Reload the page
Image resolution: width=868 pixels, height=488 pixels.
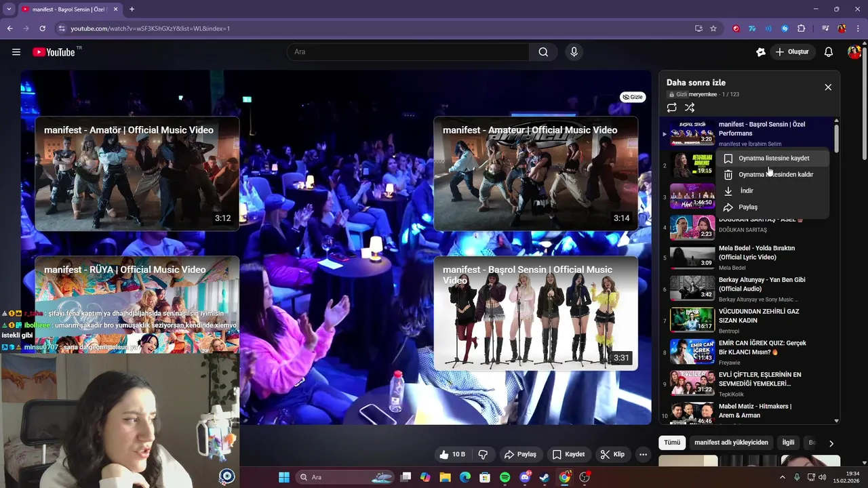pyautogui.click(x=42, y=28)
